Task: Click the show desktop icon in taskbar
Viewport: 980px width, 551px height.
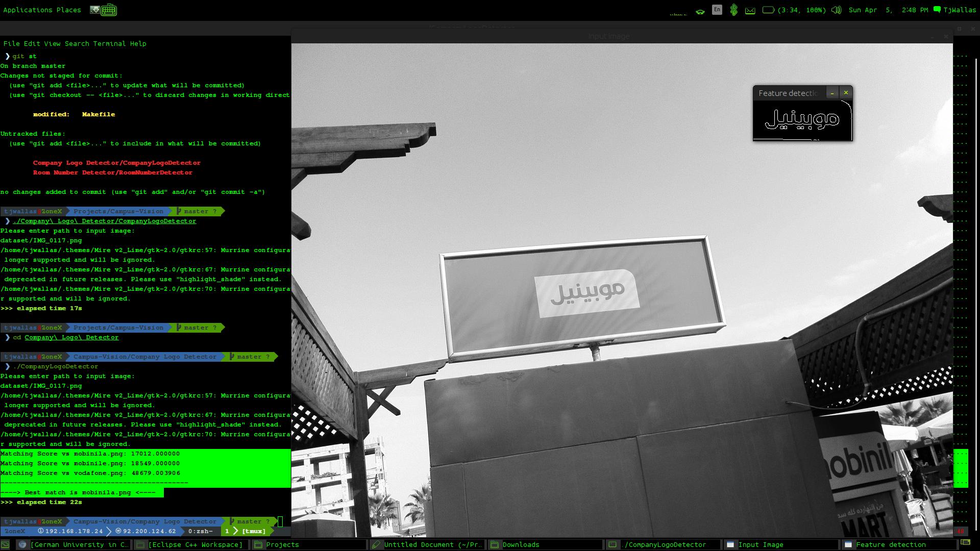Action: click(x=5, y=544)
